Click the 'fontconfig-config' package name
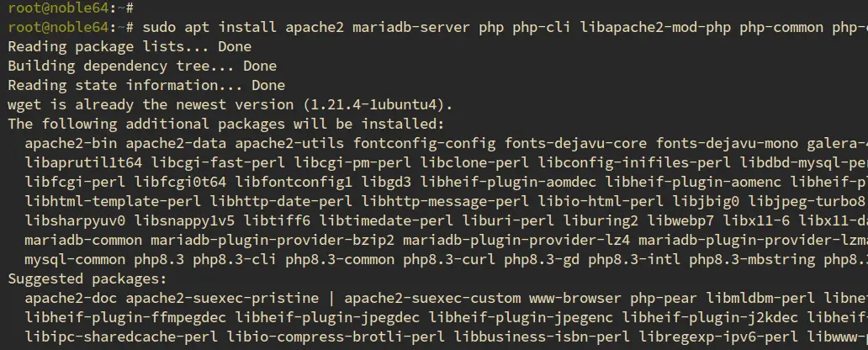Viewport: 868px width, 350px height. (425, 143)
